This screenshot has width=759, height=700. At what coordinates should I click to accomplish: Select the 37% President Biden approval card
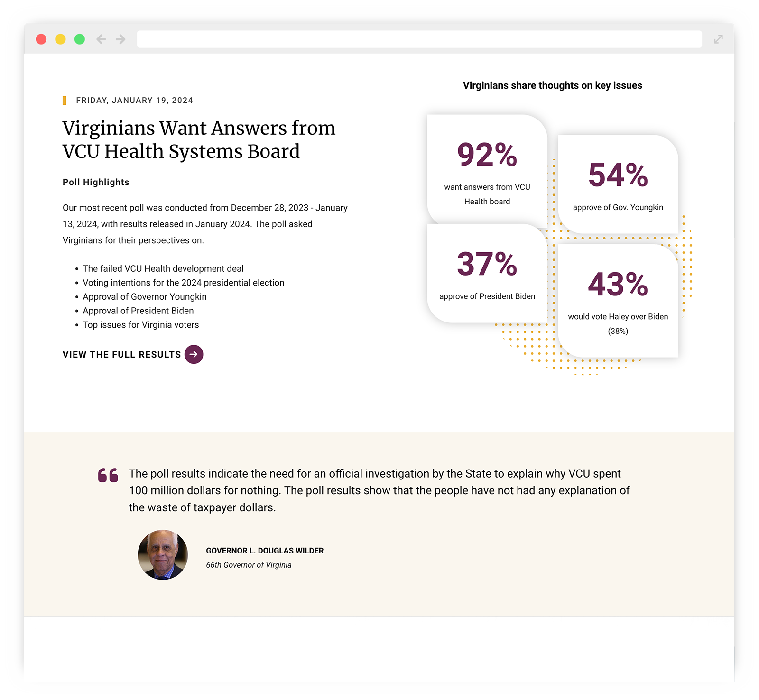487,274
